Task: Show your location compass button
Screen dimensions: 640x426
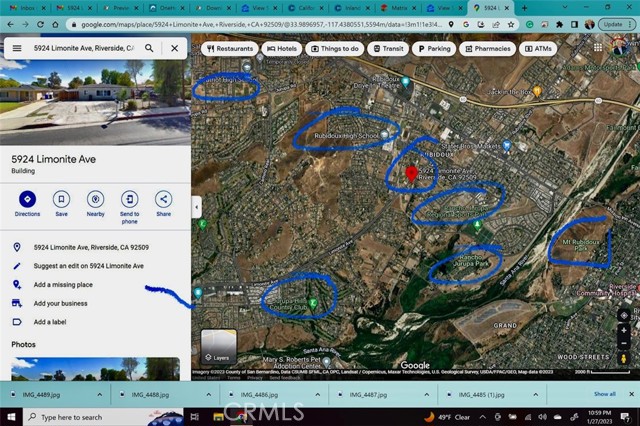Action: (624, 315)
